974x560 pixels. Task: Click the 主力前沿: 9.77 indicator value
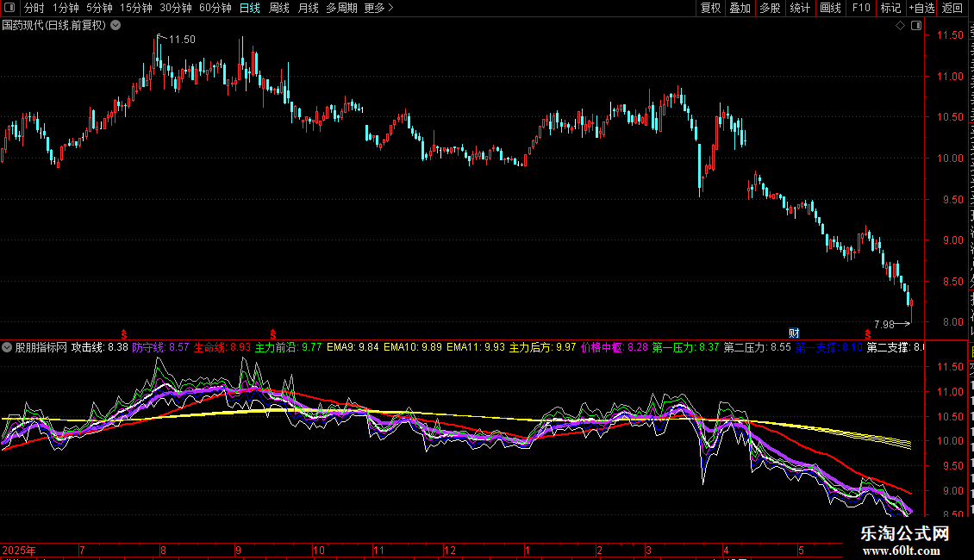[x=288, y=348]
